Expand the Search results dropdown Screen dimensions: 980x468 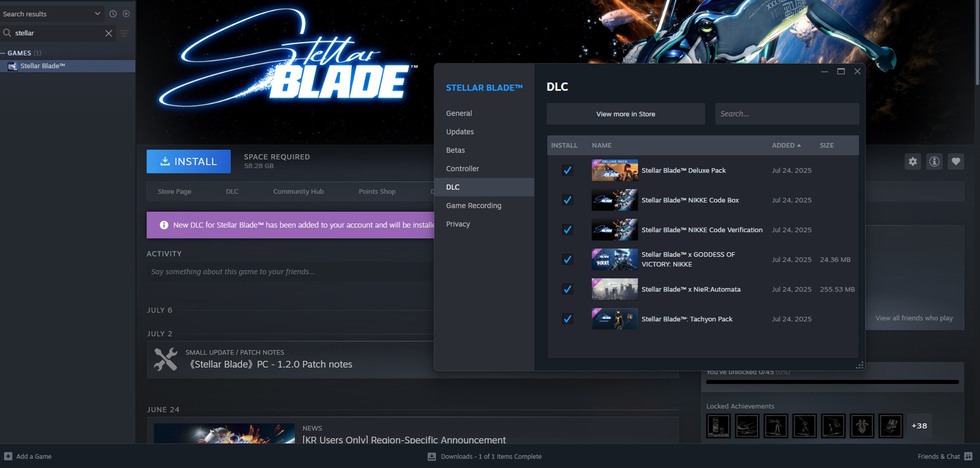click(x=51, y=14)
